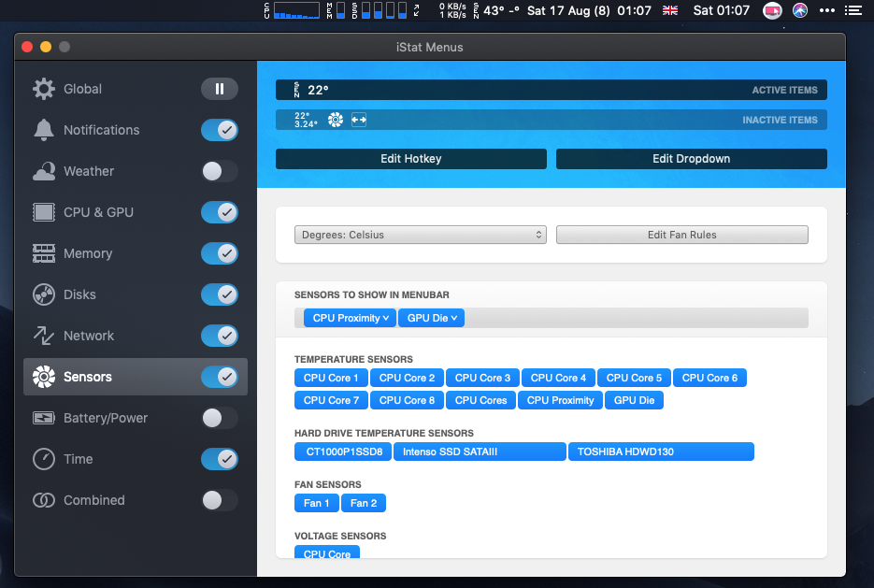This screenshot has height=588, width=874.
Task: Click the Fan 2 sensor tag
Action: pos(364,503)
